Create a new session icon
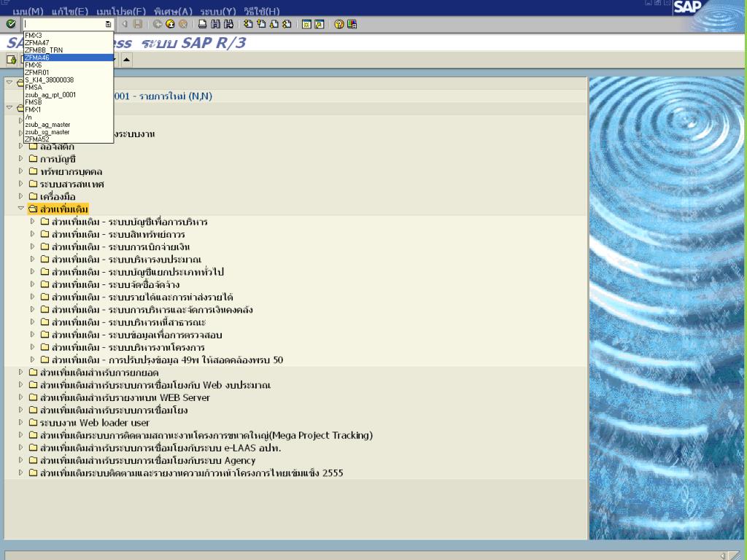This screenshot has height=560, width=747. pyautogui.click(x=307, y=24)
